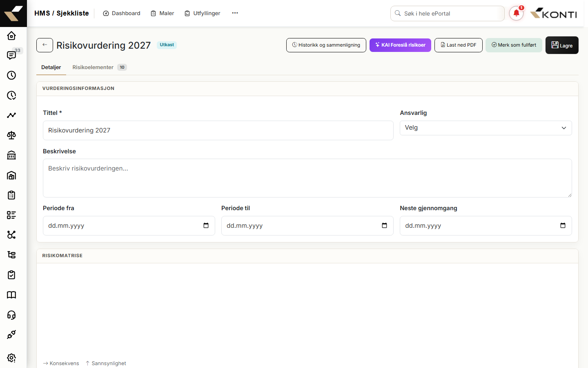Open the Periode til calendar picker icon
Image resolution: width=588 pixels, height=368 pixels.
click(384, 226)
